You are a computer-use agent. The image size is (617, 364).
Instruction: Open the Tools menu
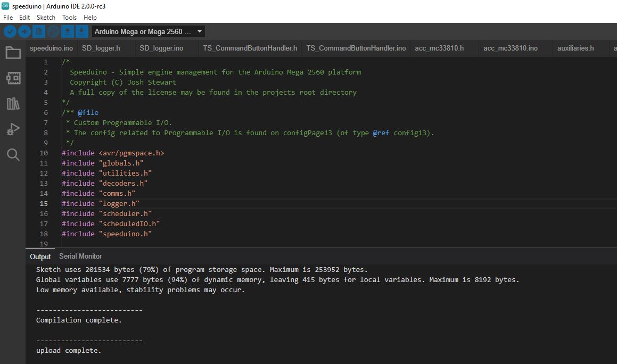pyautogui.click(x=69, y=18)
